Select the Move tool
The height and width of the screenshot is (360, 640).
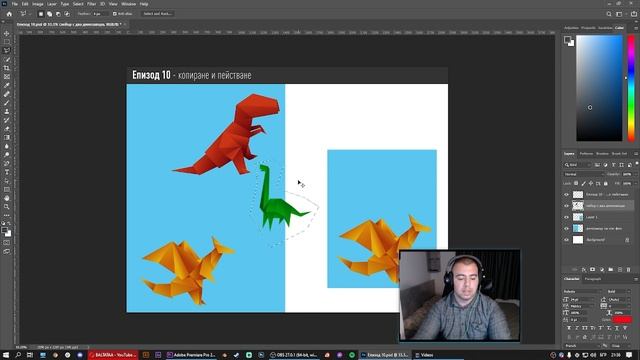(x=7, y=33)
